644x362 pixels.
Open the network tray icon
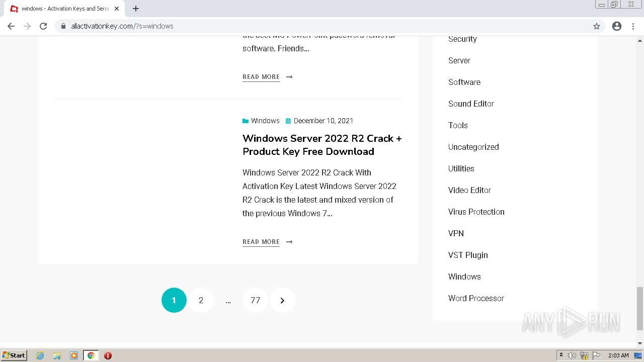(584, 355)
